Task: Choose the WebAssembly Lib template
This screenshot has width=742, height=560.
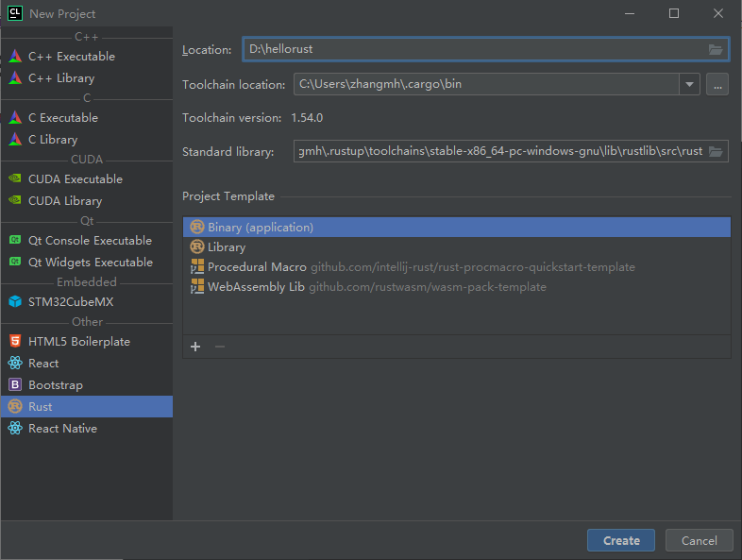Action: coord(457,287)
